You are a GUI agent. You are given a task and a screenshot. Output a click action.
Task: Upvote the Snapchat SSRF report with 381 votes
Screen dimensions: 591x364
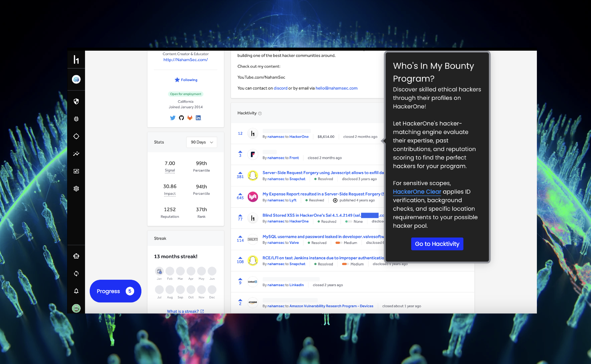click(x=240, y=173)
